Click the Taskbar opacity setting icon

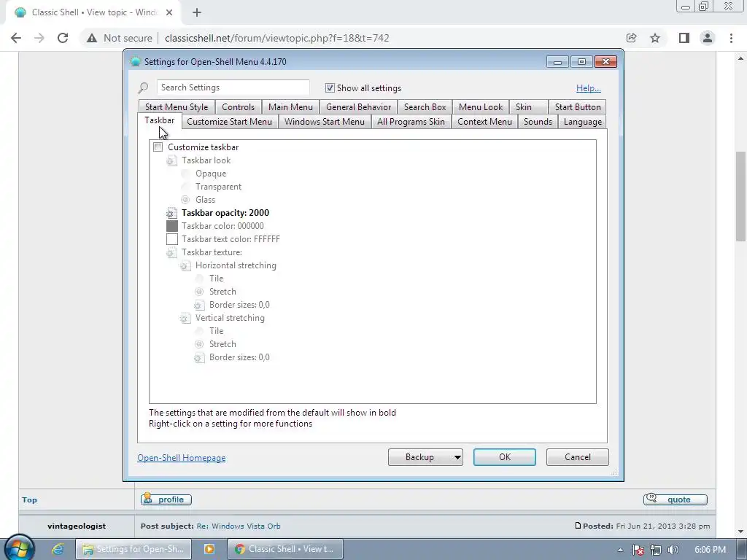tap(171, 213)
